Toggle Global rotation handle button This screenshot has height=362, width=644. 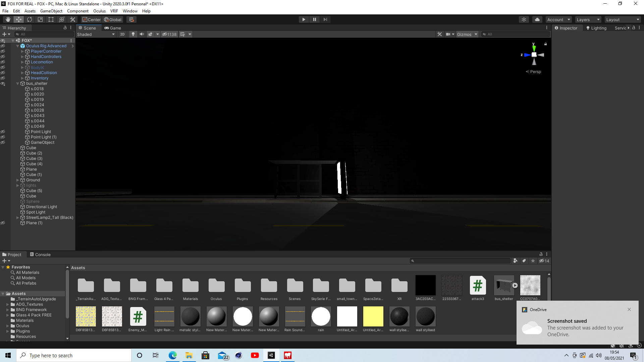tap(113, 19)
